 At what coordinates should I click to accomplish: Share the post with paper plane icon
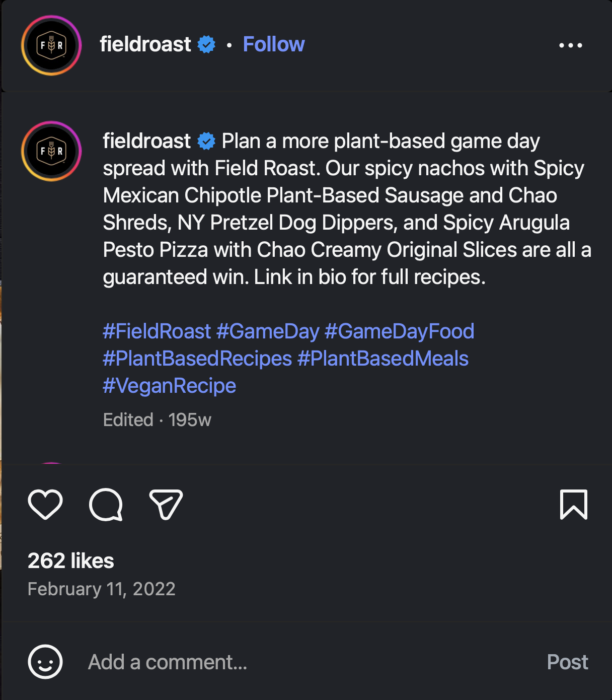pos(166,504)
